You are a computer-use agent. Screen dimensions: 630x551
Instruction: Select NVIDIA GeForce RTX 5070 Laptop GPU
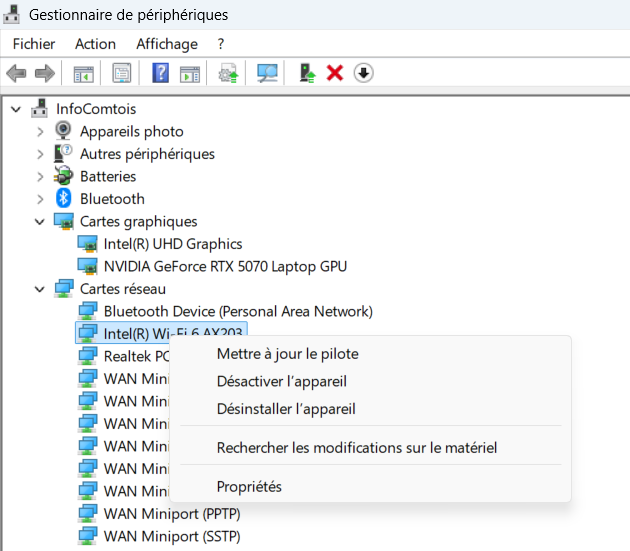point(225,266)
